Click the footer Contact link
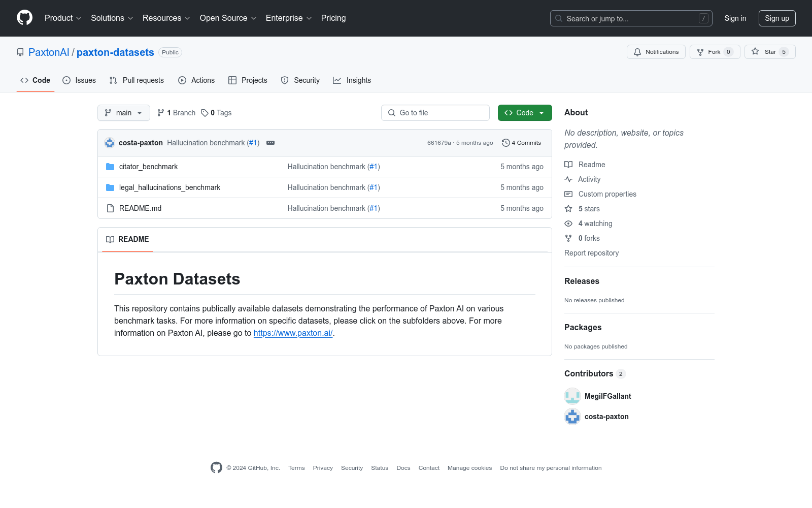The width and height of the screenshot is (812, 508). coord(429,468)
